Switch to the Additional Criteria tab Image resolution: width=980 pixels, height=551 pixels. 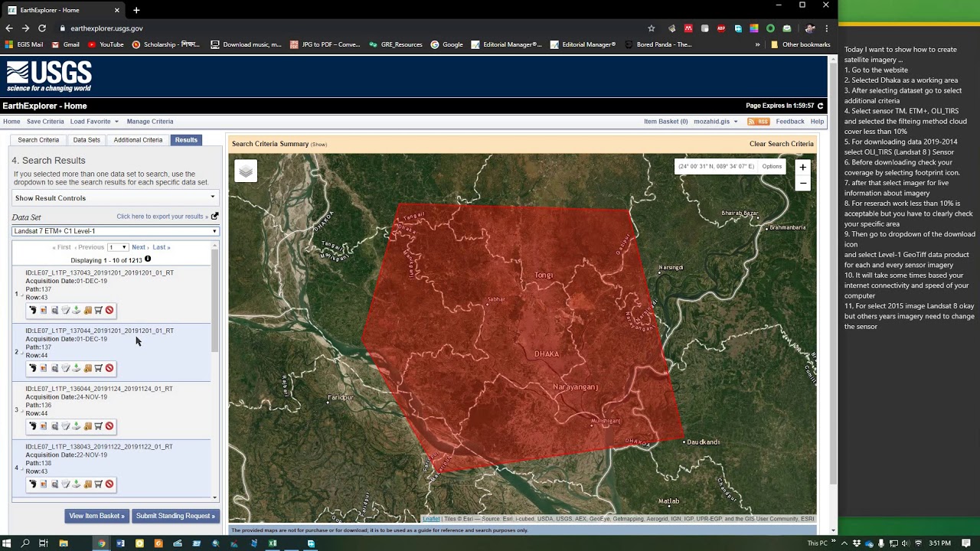[138, 140]
